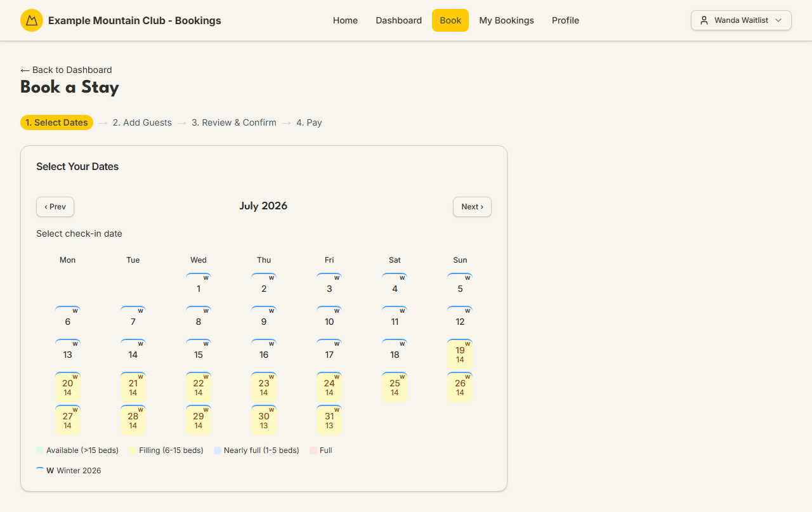Click the green Available legend swatch
Viewport: 812px width, 512px height.
click(x=40, y=450)
